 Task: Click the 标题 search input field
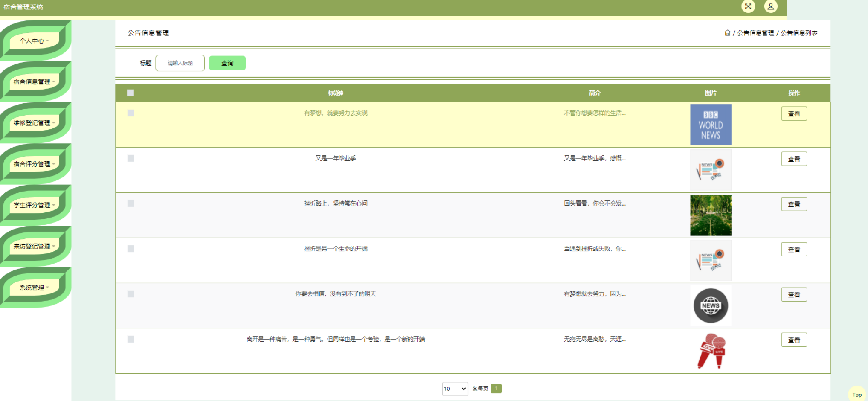(x=180, y=63)
